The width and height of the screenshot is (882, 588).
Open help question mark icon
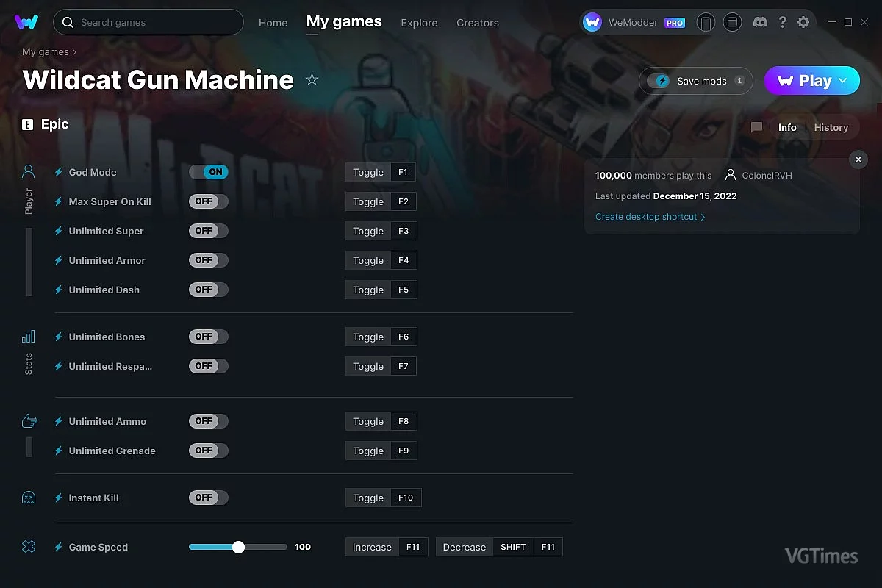pos(782,22)
